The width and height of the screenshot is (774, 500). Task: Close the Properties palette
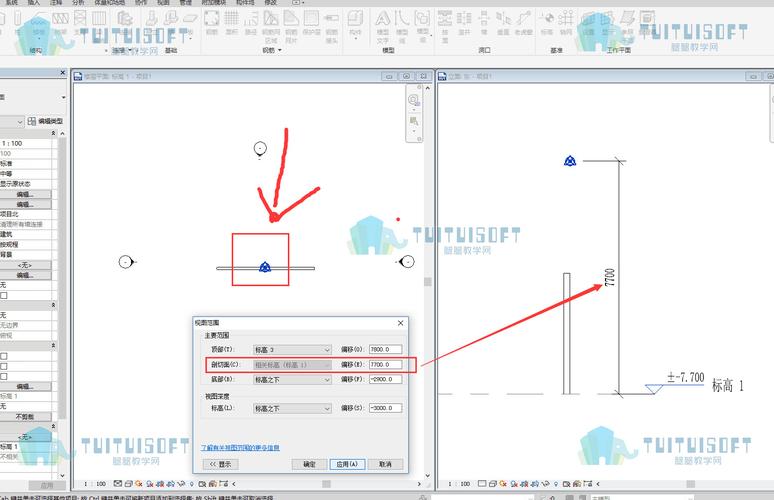click(x=63, y=73)
